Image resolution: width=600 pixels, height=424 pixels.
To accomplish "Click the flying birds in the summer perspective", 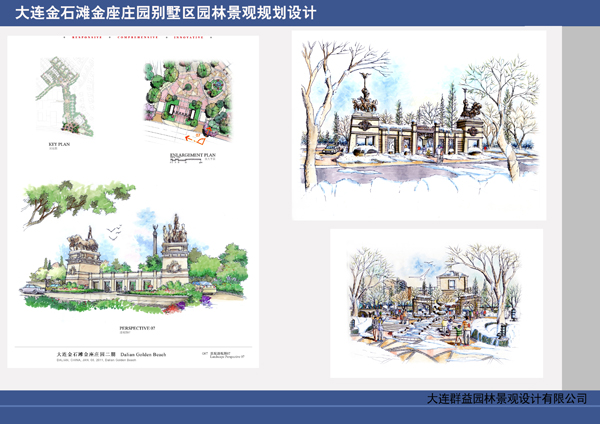I will pos(112,233).
